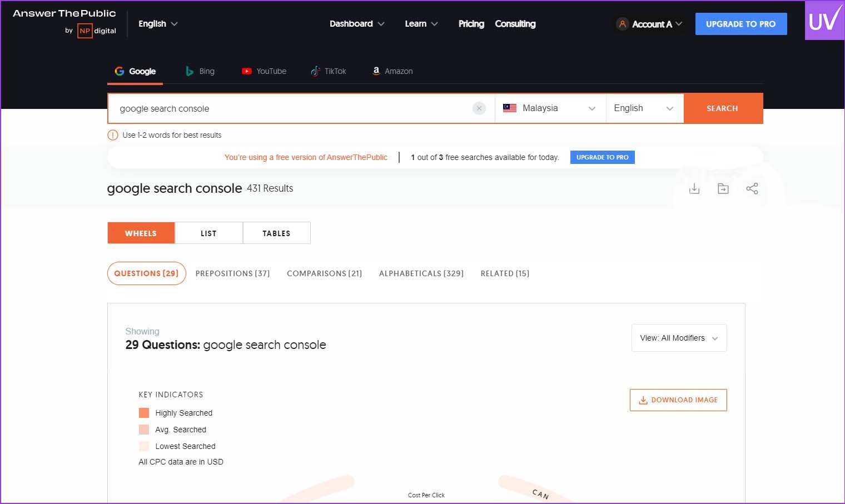Image resolution: width=845 pixels, height=504 pixels.
Task: Switch to the YouTube source tab
Action: tap(264, 71)
